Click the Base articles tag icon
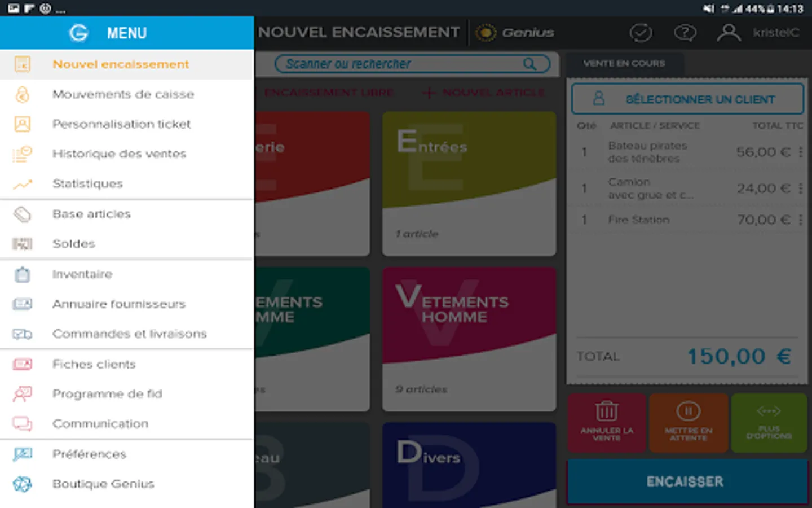 22,214
